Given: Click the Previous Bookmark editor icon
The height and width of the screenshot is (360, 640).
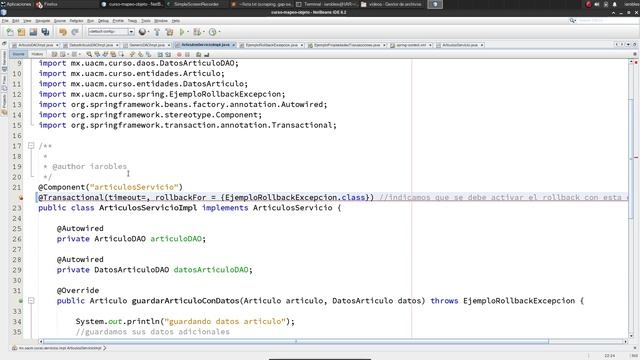Looking at the screenshot, I should [132, 54].
